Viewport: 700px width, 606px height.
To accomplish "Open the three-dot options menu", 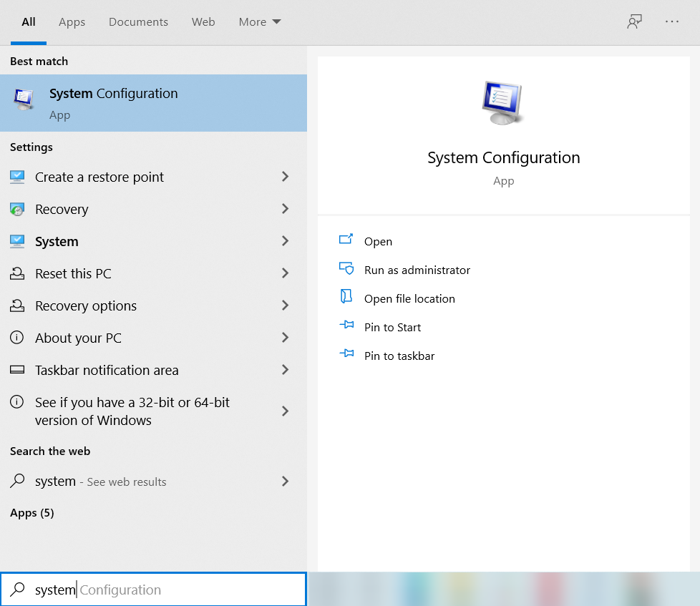I will click(x=671, y=21).
